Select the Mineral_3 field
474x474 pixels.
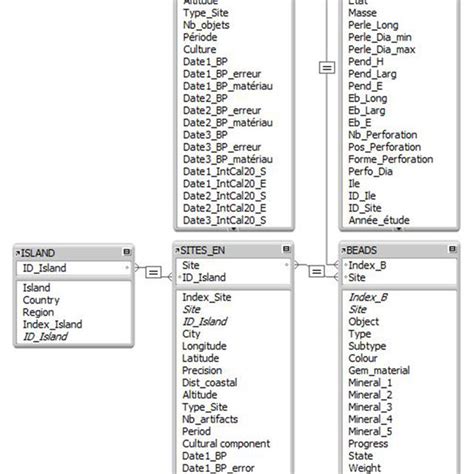click(x=370, y=407)
